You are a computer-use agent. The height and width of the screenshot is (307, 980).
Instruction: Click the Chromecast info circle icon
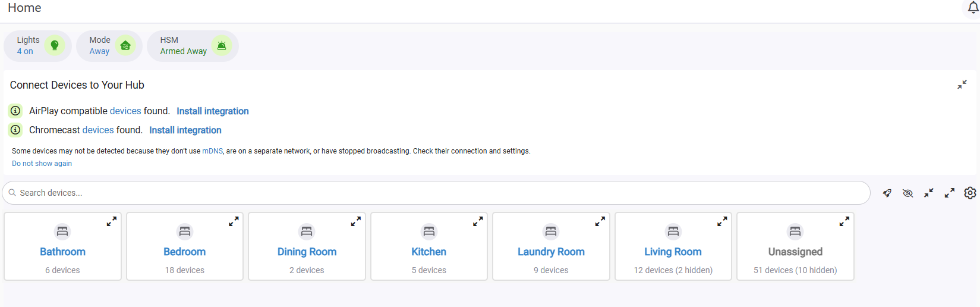(x=16, y=130)
